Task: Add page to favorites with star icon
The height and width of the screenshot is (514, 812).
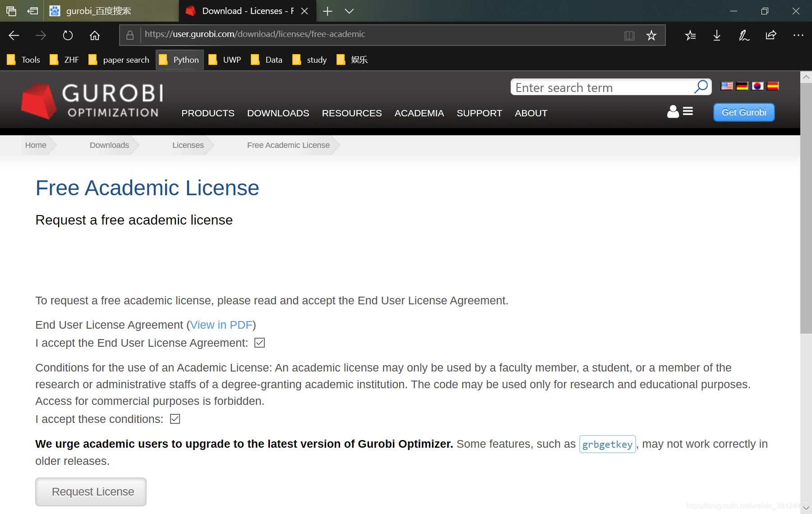Action: coord(651,35)
